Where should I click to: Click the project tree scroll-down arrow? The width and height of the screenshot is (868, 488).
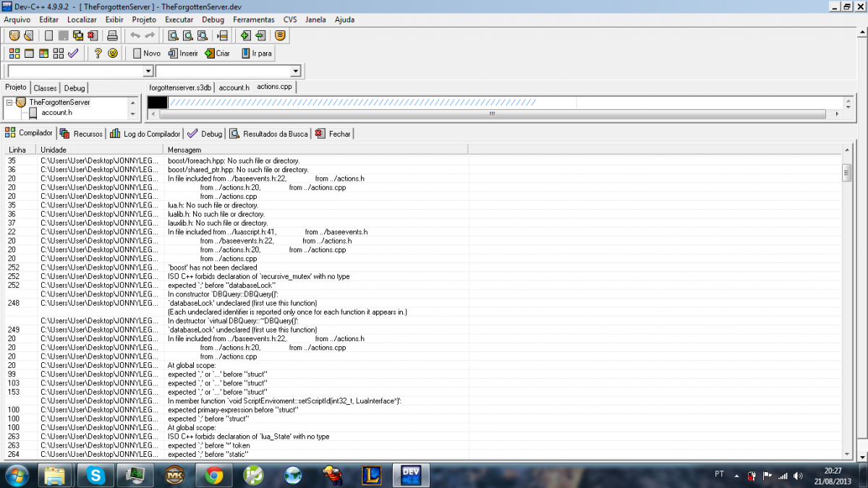pos(132,114)
